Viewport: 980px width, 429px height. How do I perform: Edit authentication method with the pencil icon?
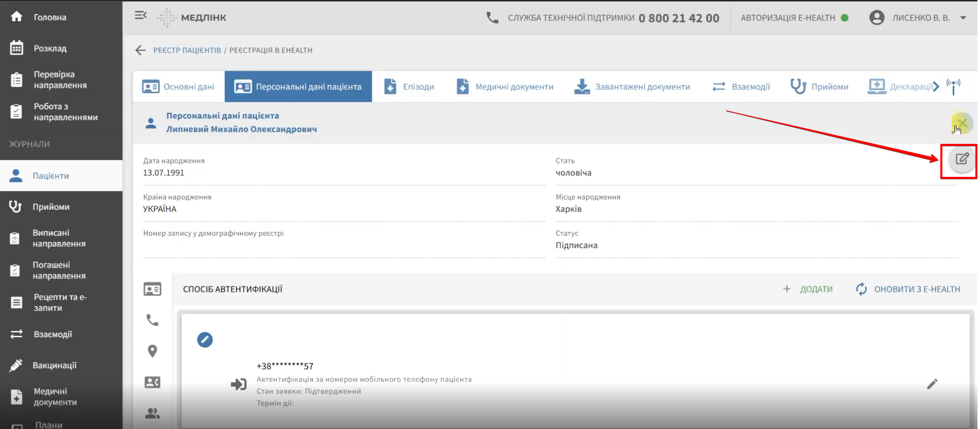pos(932,384)
